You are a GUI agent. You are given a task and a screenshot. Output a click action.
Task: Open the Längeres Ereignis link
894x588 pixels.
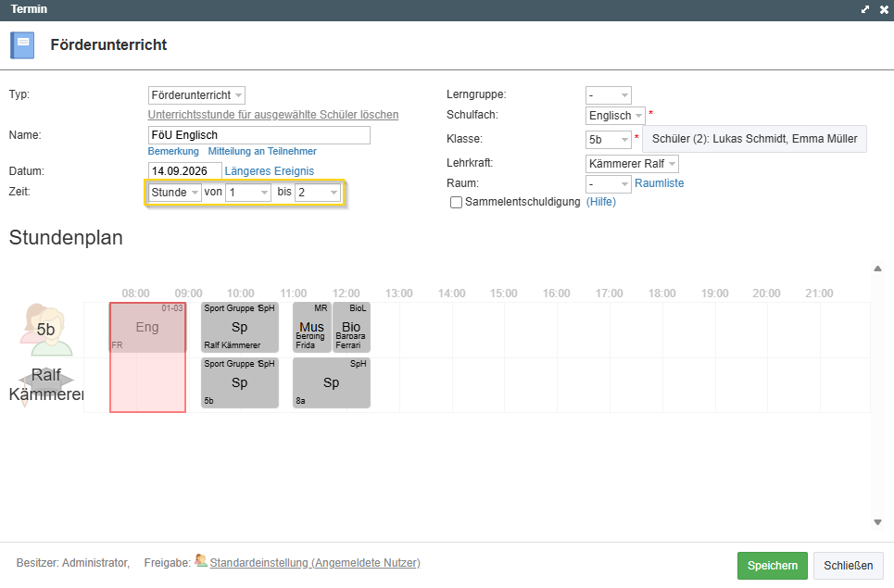pos(269,171)
